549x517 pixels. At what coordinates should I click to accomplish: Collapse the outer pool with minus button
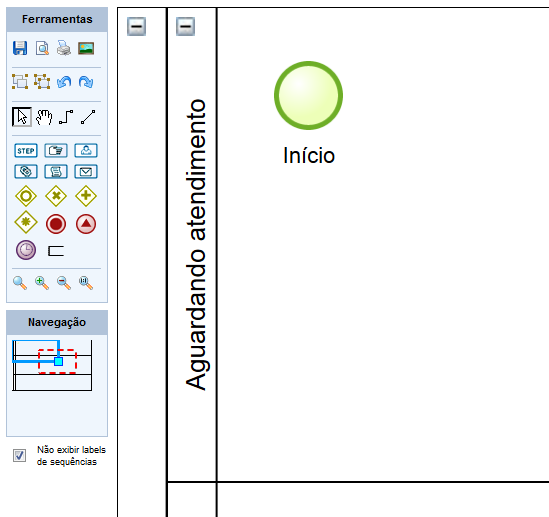click(x=136, y=26)
